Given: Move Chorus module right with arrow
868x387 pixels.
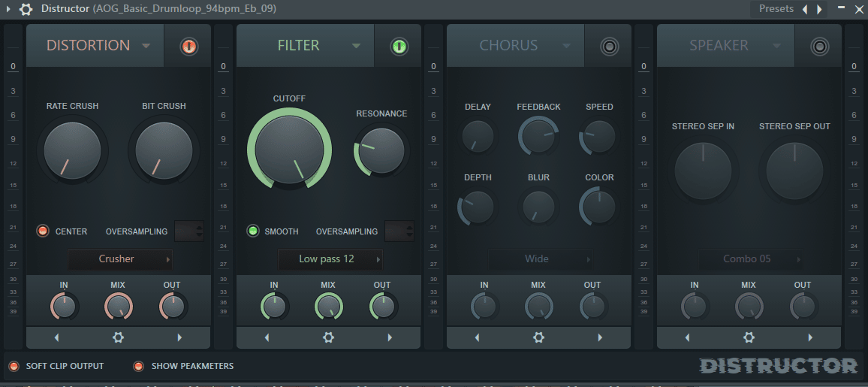Looking at the screenshot, I should (x=600, y=337).
